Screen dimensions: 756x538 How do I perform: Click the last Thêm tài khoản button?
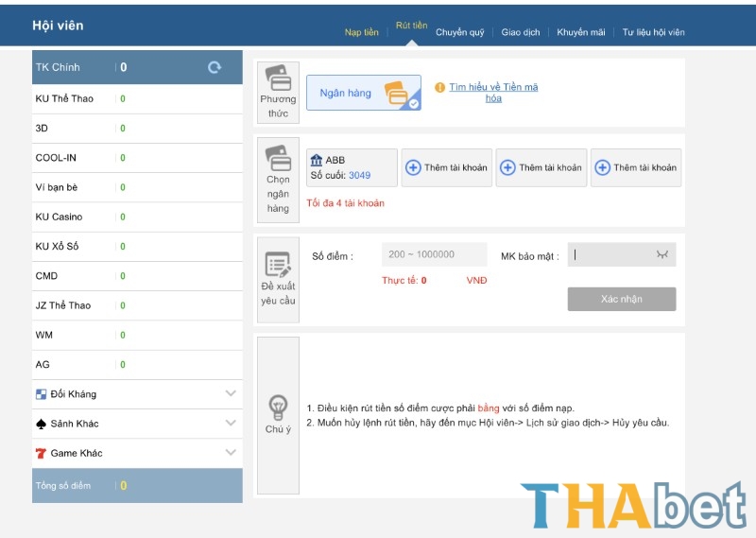[636, 167]
